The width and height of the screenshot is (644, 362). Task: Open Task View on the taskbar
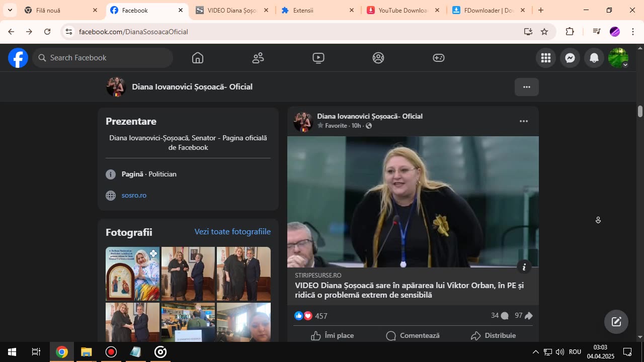(36, 352)
